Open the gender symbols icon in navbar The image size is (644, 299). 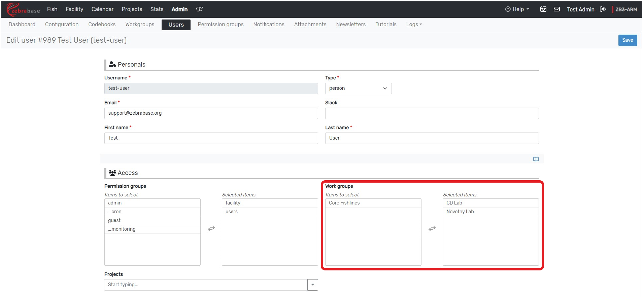coord(200,9)
